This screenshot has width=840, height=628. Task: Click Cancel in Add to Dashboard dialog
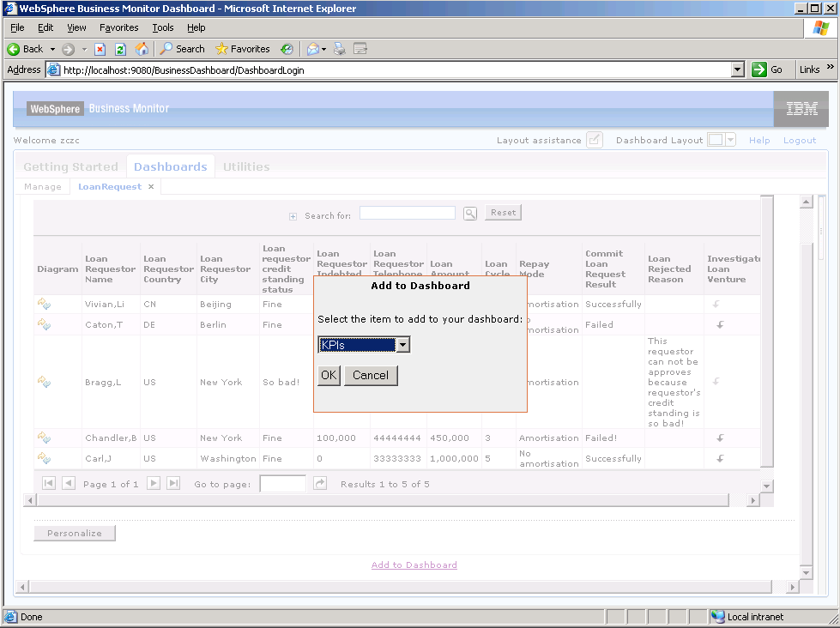pos(371,375)
